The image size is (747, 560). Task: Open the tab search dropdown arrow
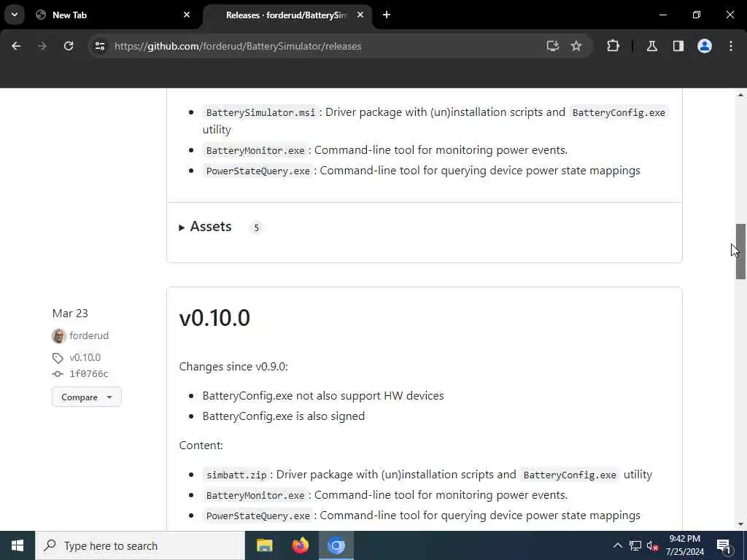(x=15, y=15)
